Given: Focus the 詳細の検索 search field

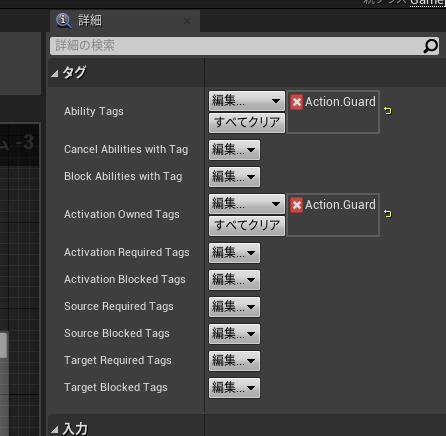Looking at the screenshot, I should (x=244, y=46).
